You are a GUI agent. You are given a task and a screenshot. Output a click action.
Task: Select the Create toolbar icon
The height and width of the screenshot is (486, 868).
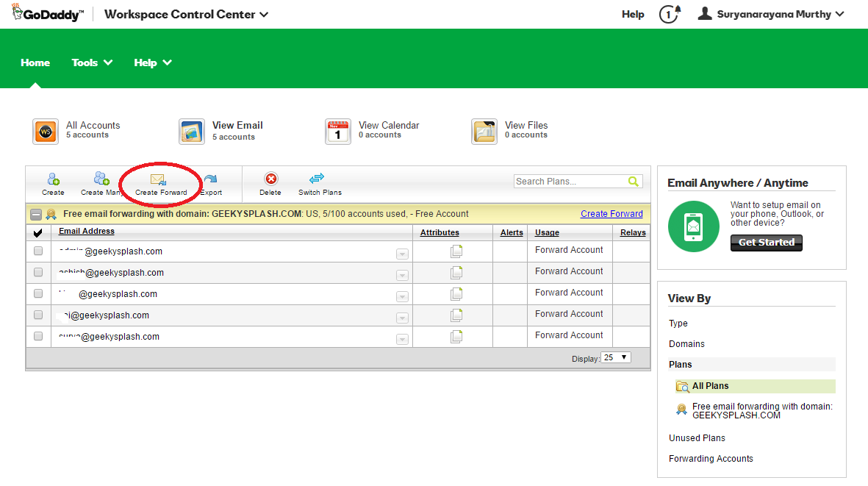pos(52,183)
